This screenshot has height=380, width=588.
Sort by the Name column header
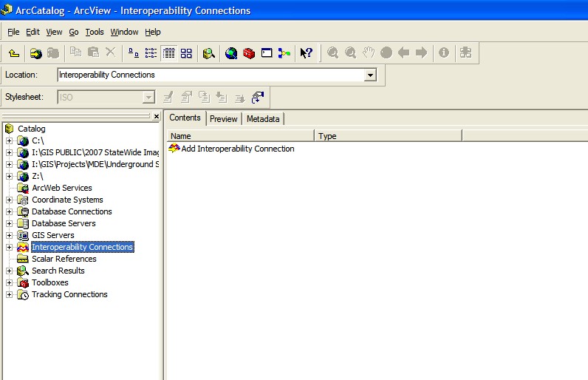click(240, 136)
